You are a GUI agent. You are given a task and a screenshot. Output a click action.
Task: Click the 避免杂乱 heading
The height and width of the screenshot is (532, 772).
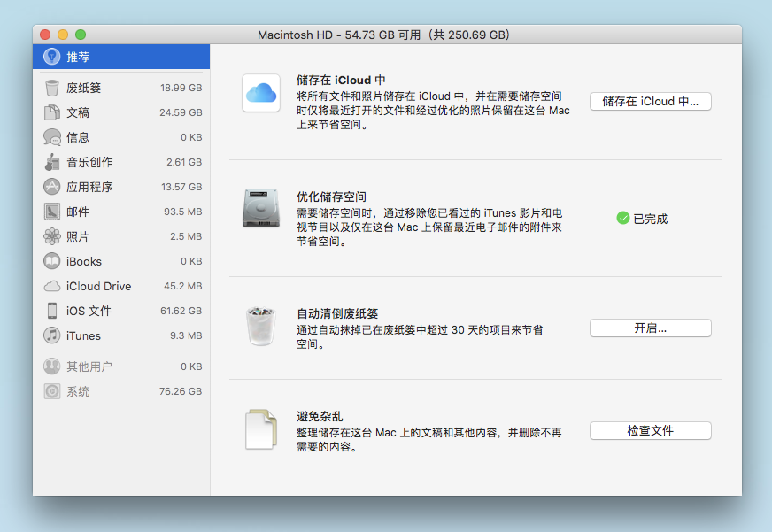pos(320,416)
